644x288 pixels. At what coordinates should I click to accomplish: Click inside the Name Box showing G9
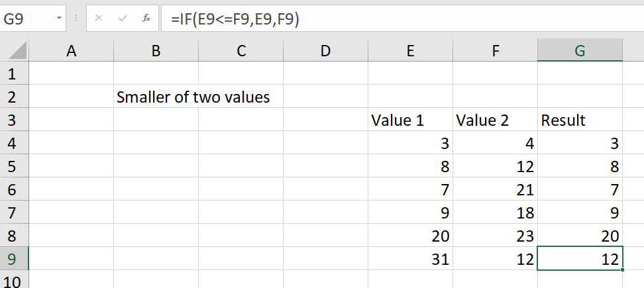click(x=27, y=19)
